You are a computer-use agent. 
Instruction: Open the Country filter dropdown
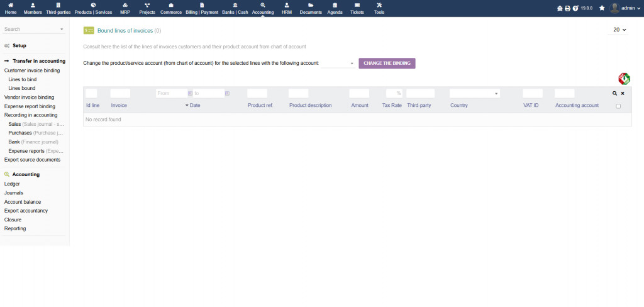tap(475, 94)
